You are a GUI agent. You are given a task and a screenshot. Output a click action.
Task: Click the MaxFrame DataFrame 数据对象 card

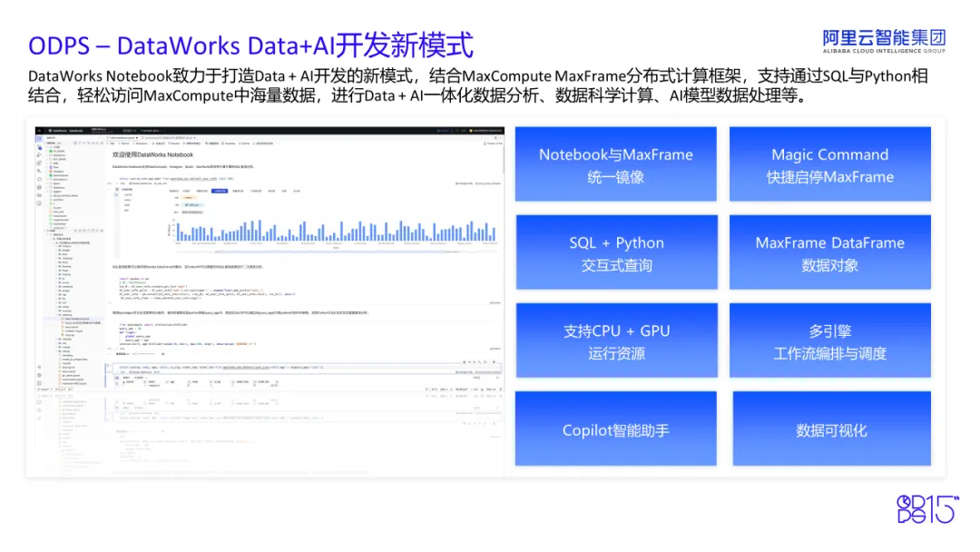(x=830, y=251)
